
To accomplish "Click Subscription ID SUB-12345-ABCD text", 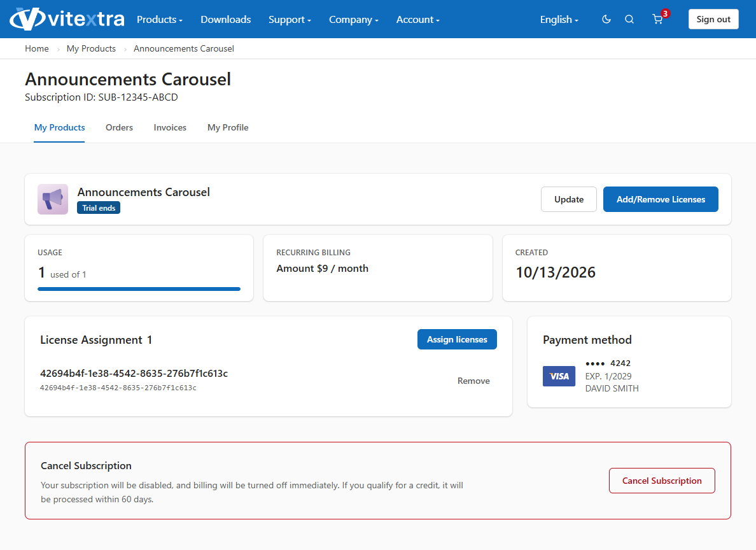I will 101,97.
